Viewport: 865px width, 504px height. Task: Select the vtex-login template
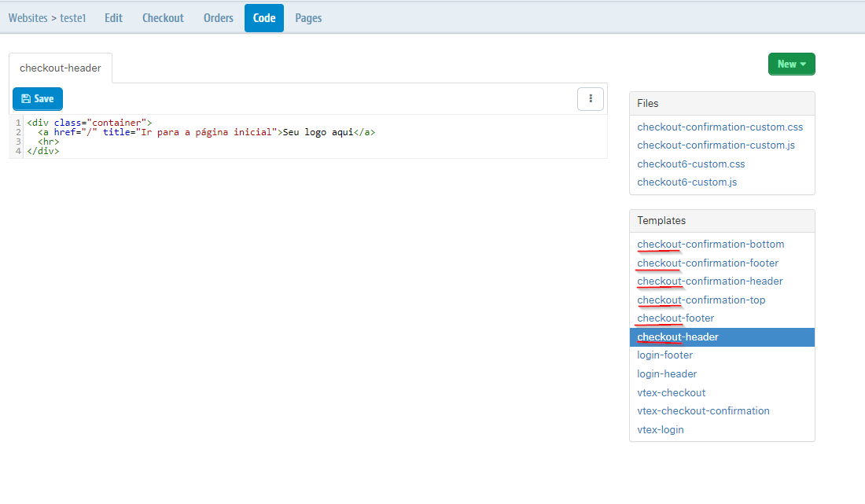[x=661, y=429]
